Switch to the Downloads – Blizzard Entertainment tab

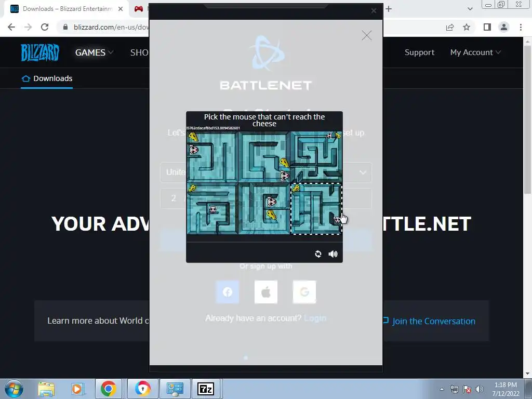point(66,9)
